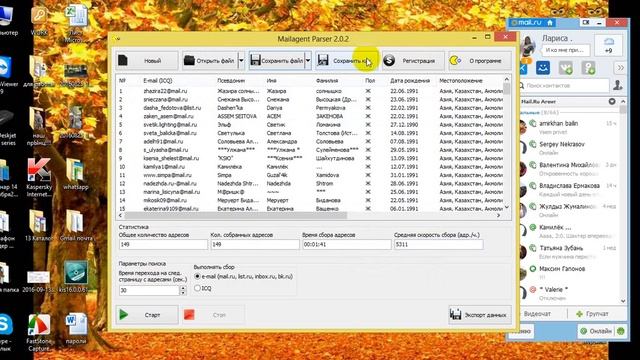Open the О программе window

pyautogui.click(x=480, y=60)
